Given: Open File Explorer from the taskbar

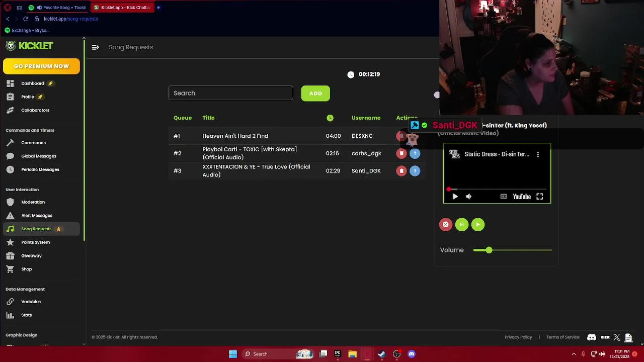Looking at the screenshot, I should pos(352,354).
